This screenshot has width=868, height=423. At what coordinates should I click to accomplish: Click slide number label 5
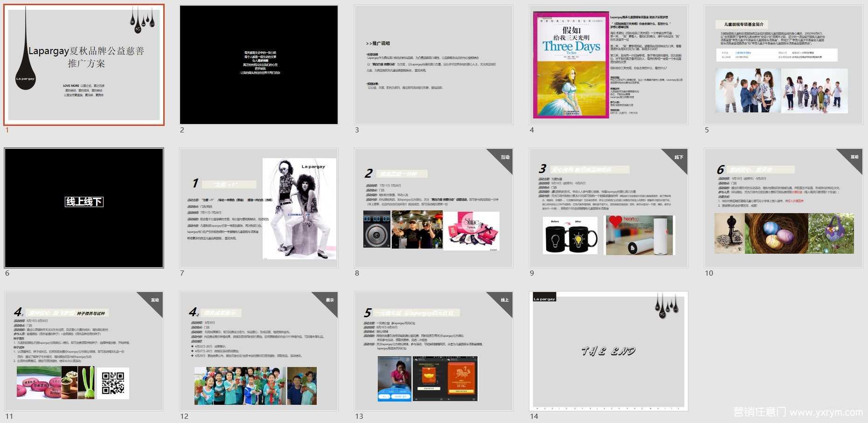click(707, 130)
